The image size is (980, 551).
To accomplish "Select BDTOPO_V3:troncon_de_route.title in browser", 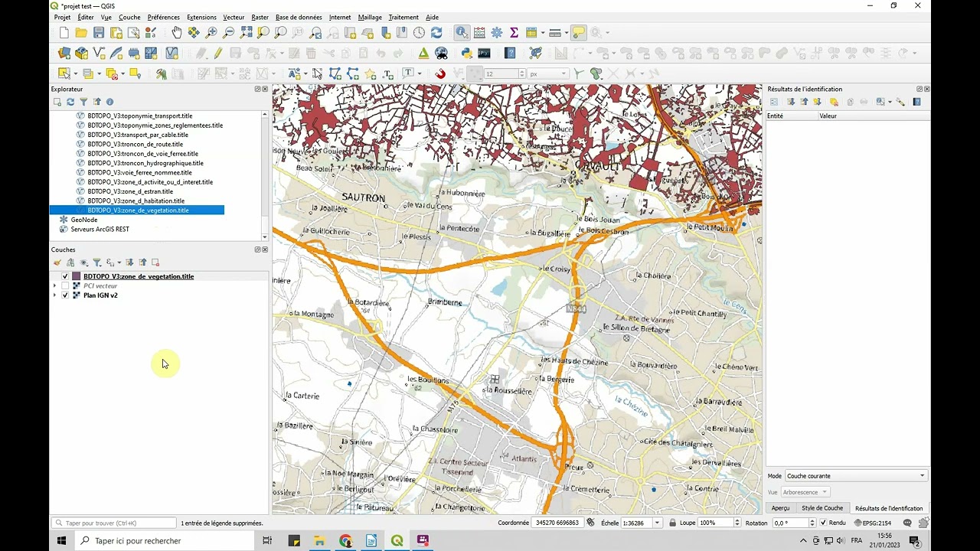I will 135,144.
